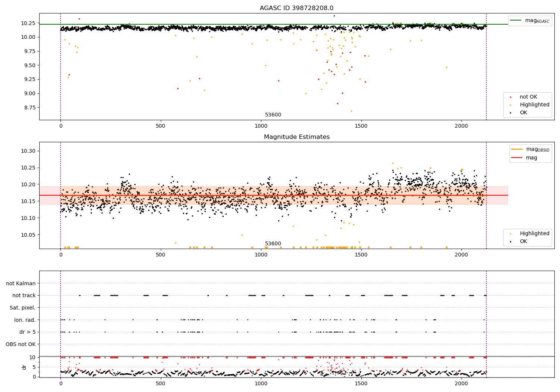Click the 'Sat. pixel.' row label
Viewport: 560px width, 392px height.
click(x=23, y=308)
